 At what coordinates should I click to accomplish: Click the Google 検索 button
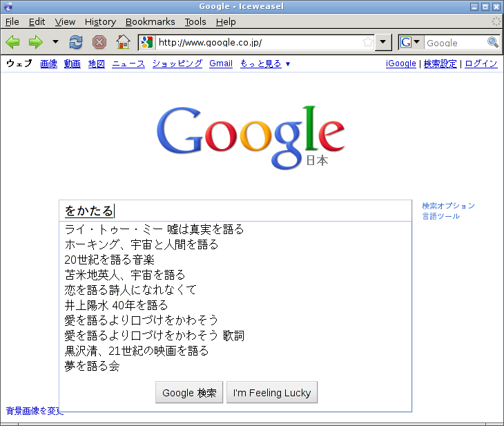(x=189, y=392)
